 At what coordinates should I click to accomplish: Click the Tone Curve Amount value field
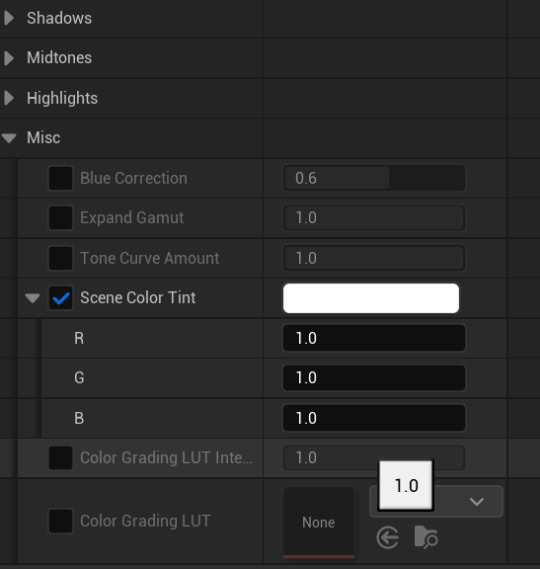(x=374, y=258)
